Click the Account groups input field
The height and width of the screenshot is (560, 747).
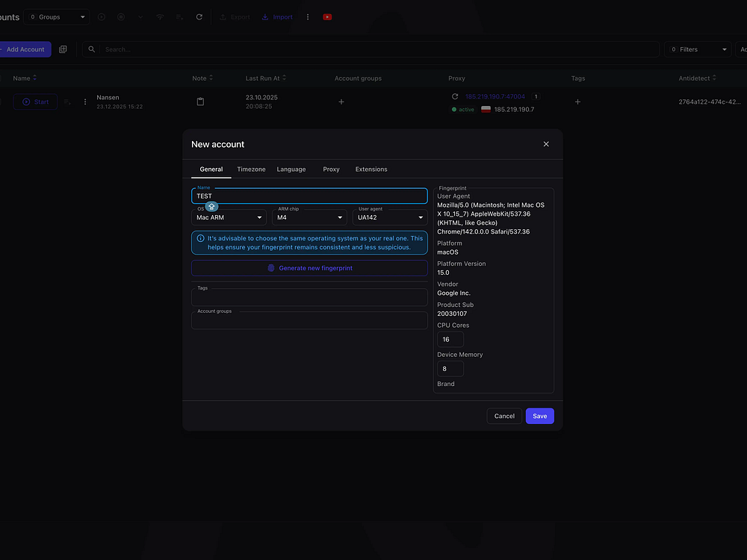coord(309,320)
